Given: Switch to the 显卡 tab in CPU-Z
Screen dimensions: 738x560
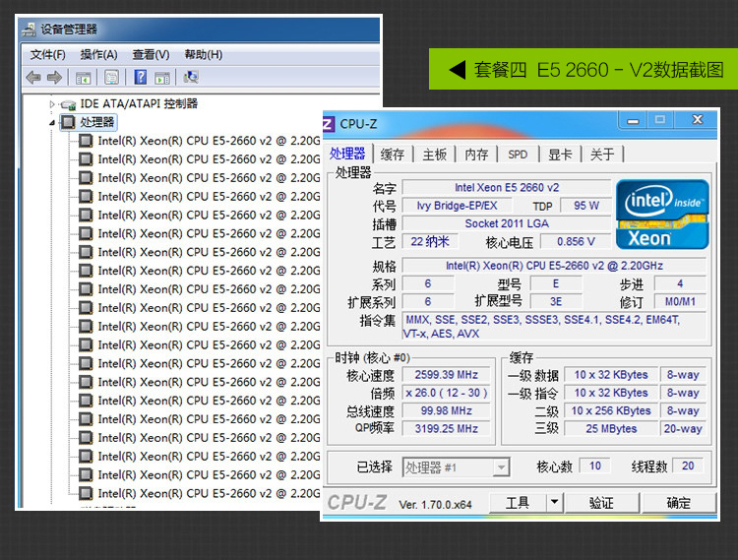Looking at the screenshot, I should coord(560,155).
